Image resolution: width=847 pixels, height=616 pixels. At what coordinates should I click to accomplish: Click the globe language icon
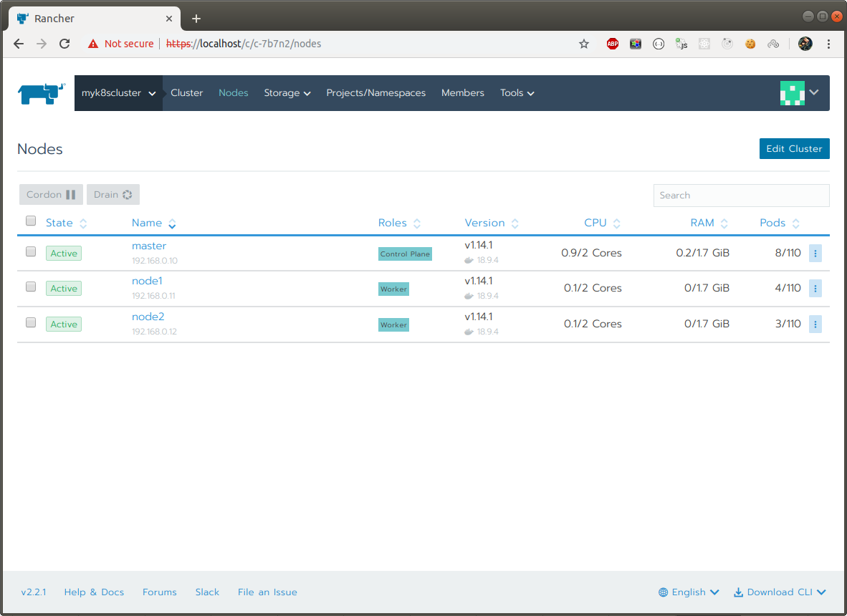point(664,592)
